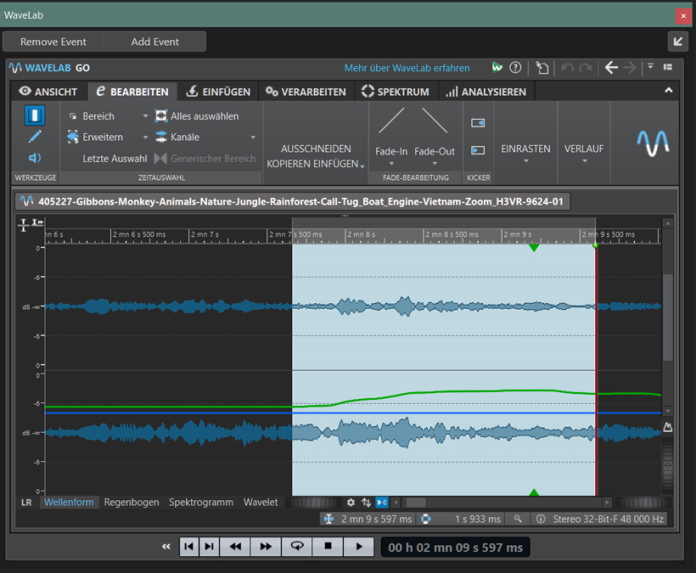Stop playback with the stop button
The width and height of the screenshot is (696, 573).
tap(328, 546)
